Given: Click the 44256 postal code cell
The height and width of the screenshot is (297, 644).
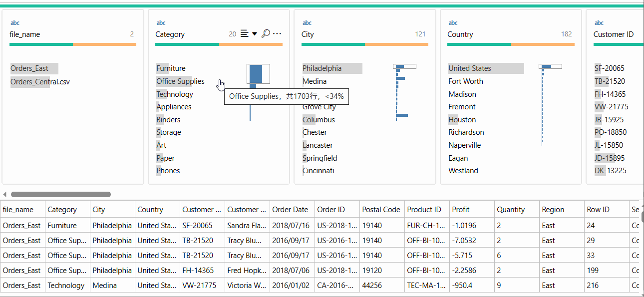Looking at the screenshot, I should 382,286.
